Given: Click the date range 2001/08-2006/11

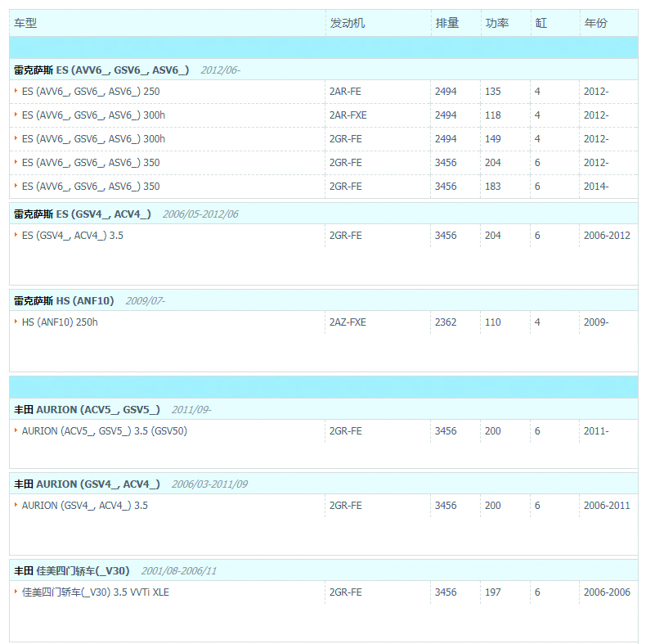Looking at the screenshot, I should pos(179,571).
